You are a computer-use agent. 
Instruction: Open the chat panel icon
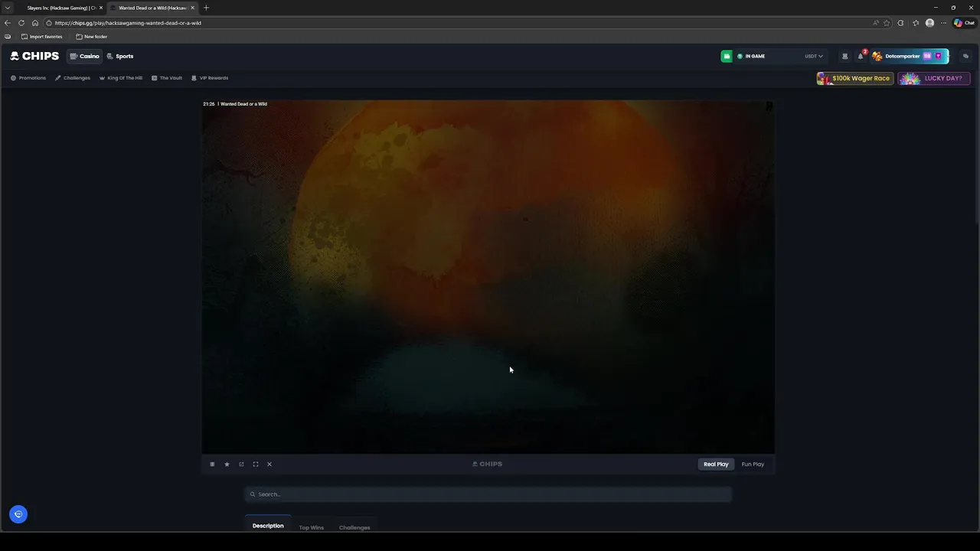click(965, 56)
